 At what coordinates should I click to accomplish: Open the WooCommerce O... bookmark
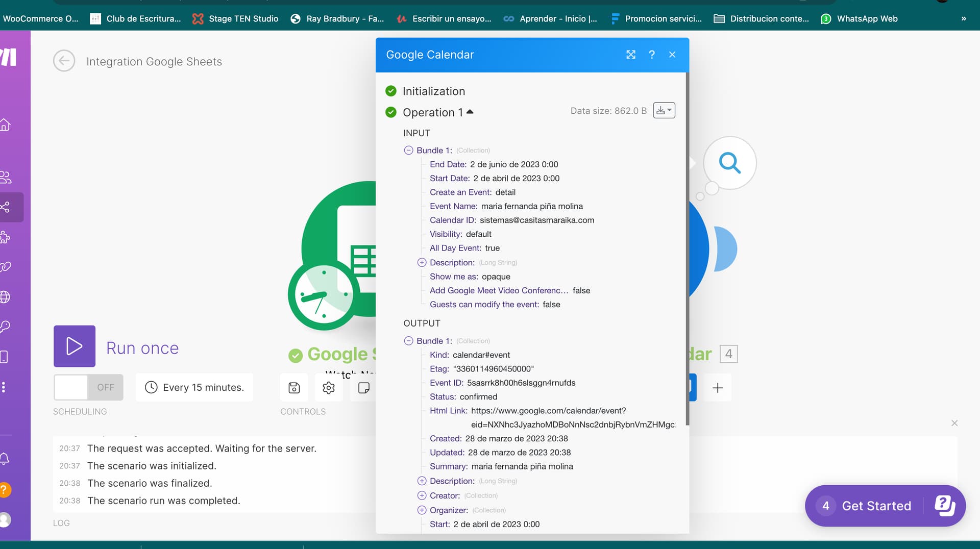tap(40, 18)
